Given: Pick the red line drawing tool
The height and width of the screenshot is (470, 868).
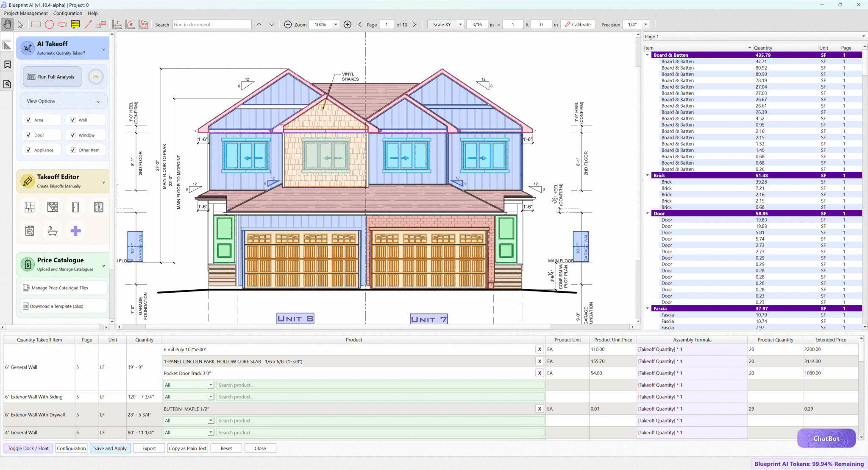Looking at the screenshot, I should click(88, 25).
